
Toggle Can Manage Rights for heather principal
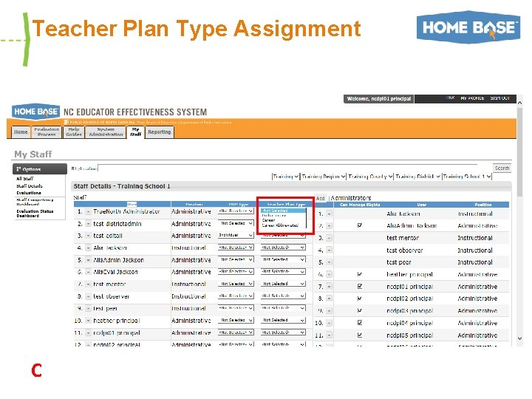360,274
